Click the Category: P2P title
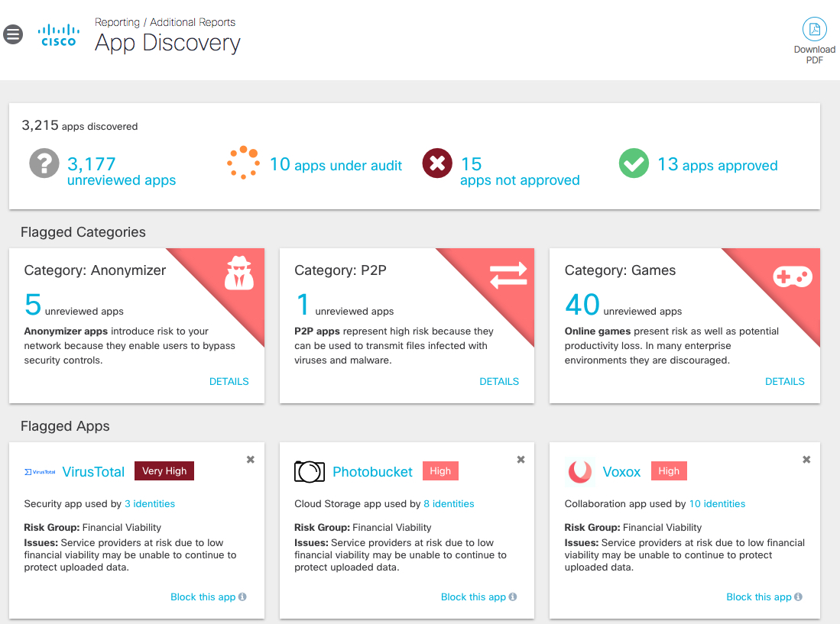This screenshot has width=840, height=624. coord(340,270)
